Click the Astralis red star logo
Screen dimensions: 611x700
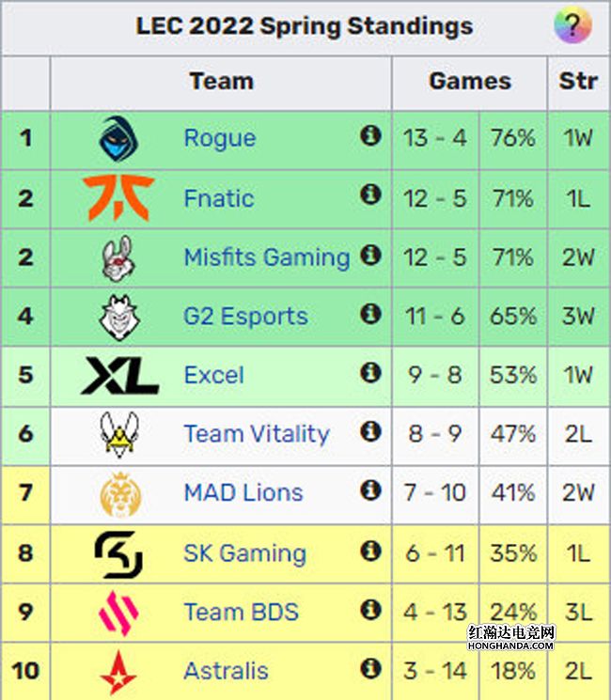tap(119, 671)
